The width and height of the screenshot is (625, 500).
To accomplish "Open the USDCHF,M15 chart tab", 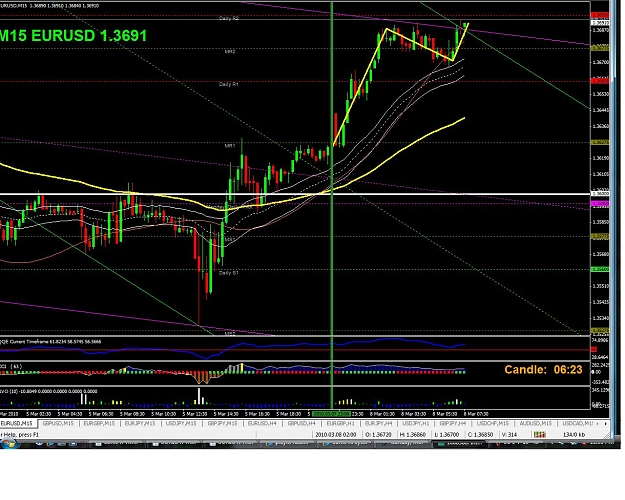I will click(x=493, y=423).
